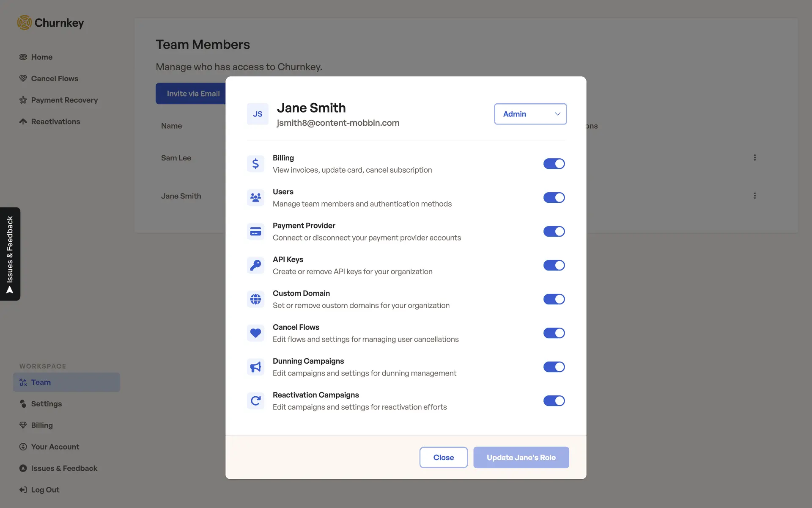The image size is (812, 508).
Task: Click the Cancel Flows heart icon
Action: pos(255,333)
